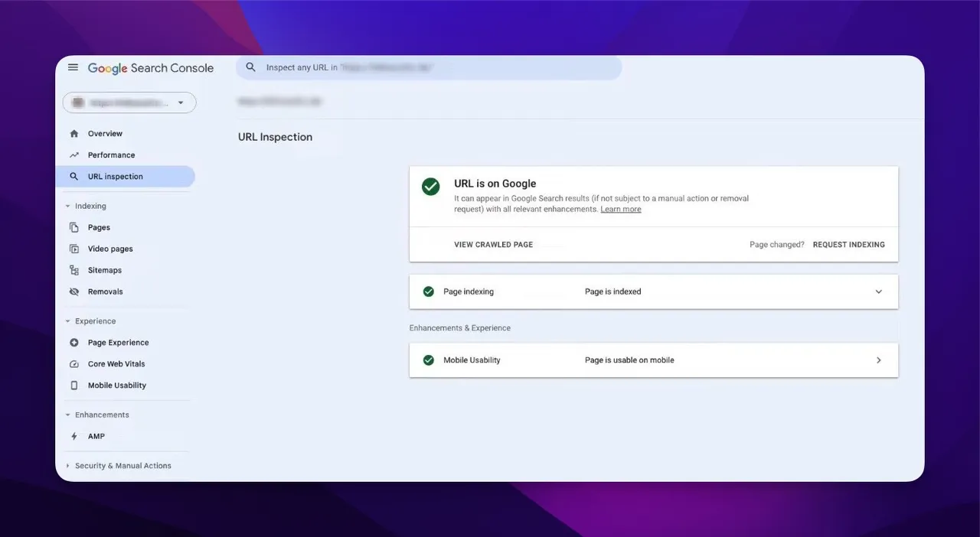
Task: Click the URL is on Google checkmark icon
Action: point(431,187)
